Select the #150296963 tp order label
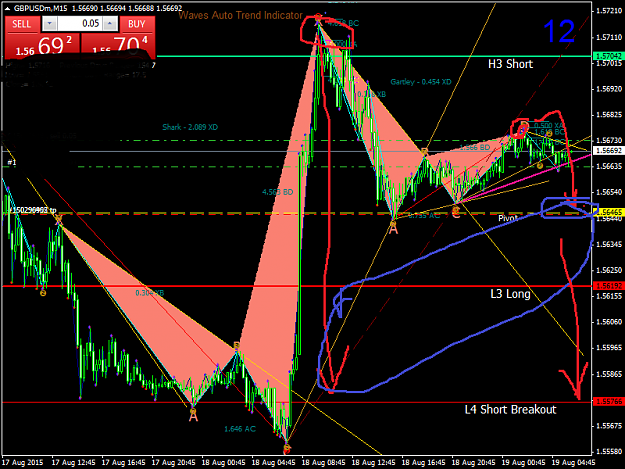Viewport: 625px width, 469px height. coord(33,210)
